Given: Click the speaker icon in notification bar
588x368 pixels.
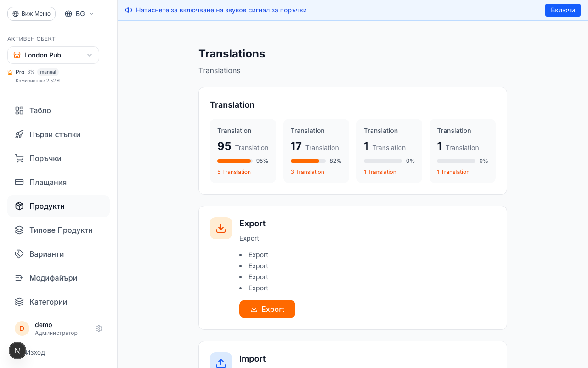Looking at the screenshot, I should click(x=129, y=10).
